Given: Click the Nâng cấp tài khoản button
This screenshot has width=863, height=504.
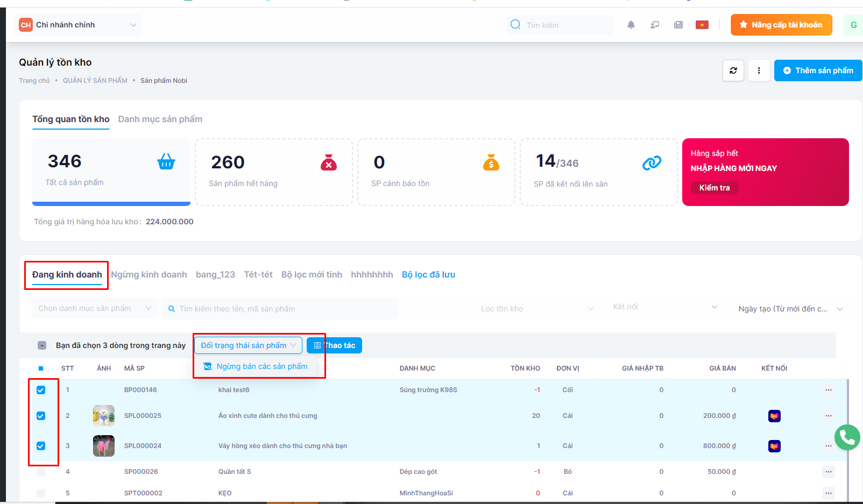Looking at the screenshot, I should (x=781, y=25).
